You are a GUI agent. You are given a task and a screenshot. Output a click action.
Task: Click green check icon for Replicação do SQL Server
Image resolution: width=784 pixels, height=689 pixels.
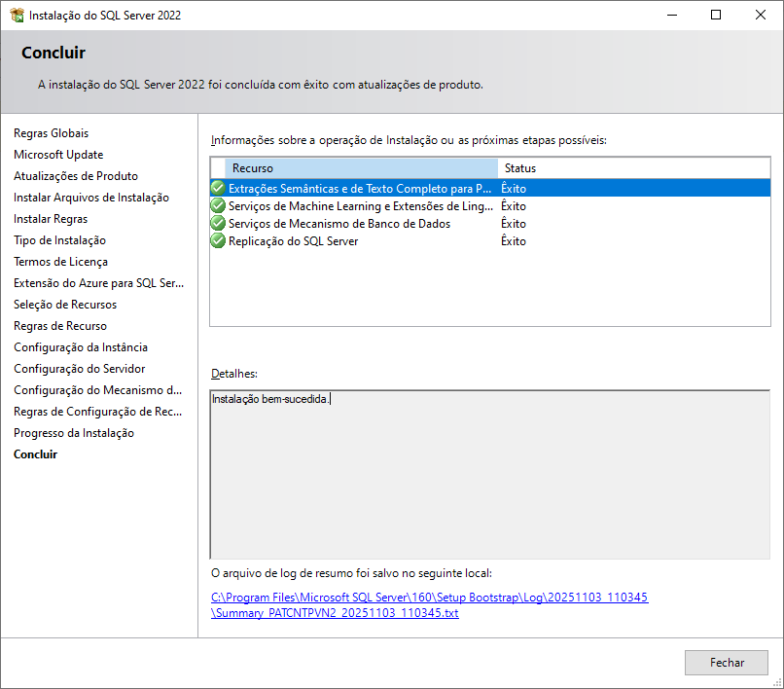point(218,240)
